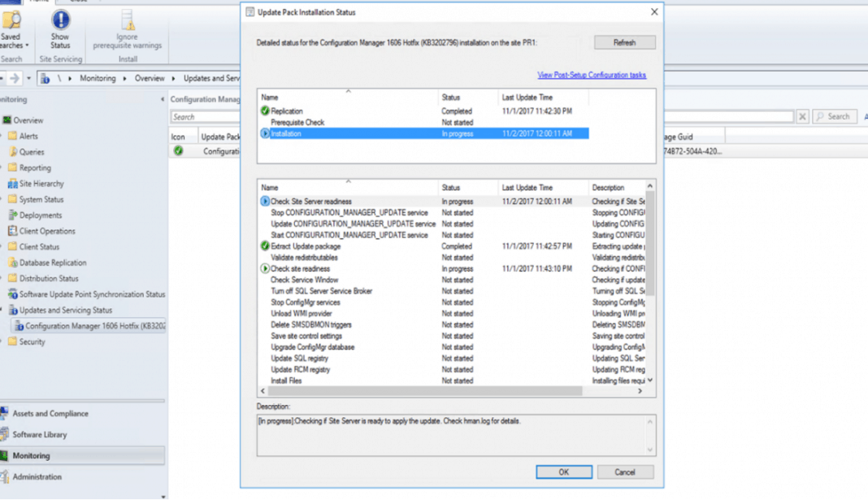Open Reporting in the navigation pane
This screenshot has width=868, height=500.
(35, 167)
